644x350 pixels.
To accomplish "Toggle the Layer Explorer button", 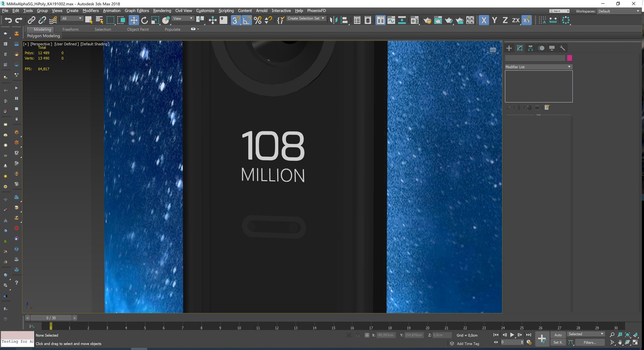I will pos(368,20).
